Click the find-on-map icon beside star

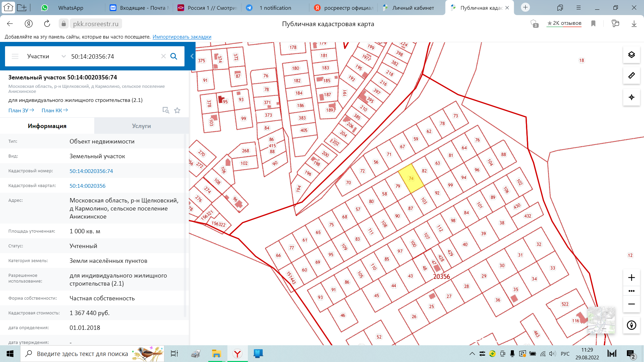(x=166, y=110)
